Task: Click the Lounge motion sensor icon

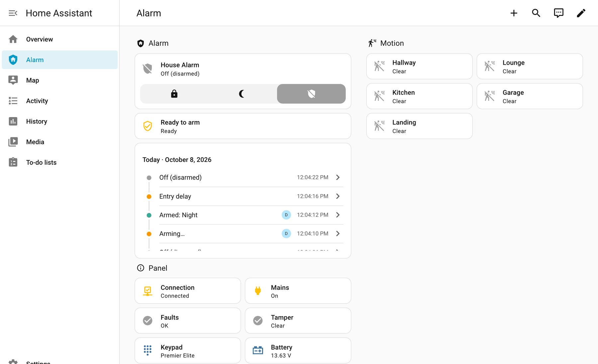Action: click(x=490, y=66)
